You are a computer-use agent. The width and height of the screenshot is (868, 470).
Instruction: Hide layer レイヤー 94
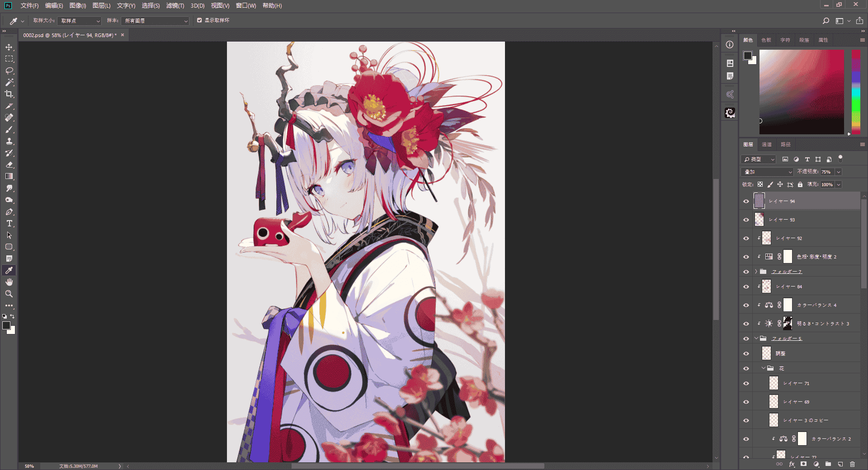tap(746, 201)
